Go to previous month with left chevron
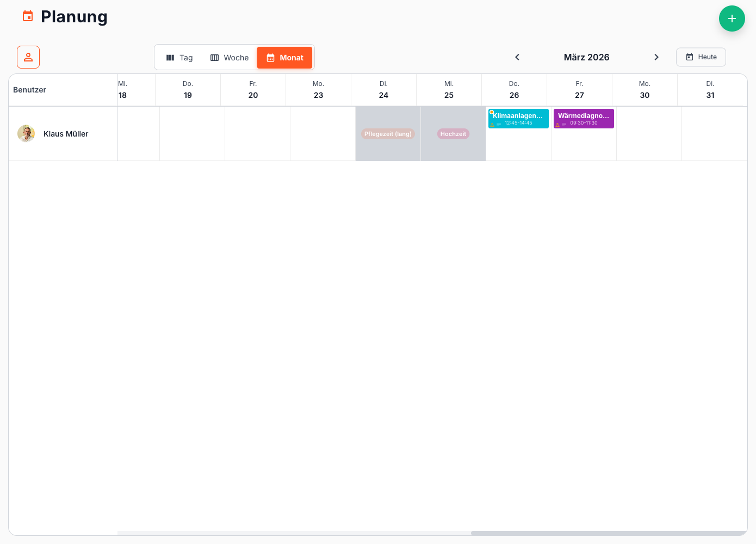 coord(517,57)
